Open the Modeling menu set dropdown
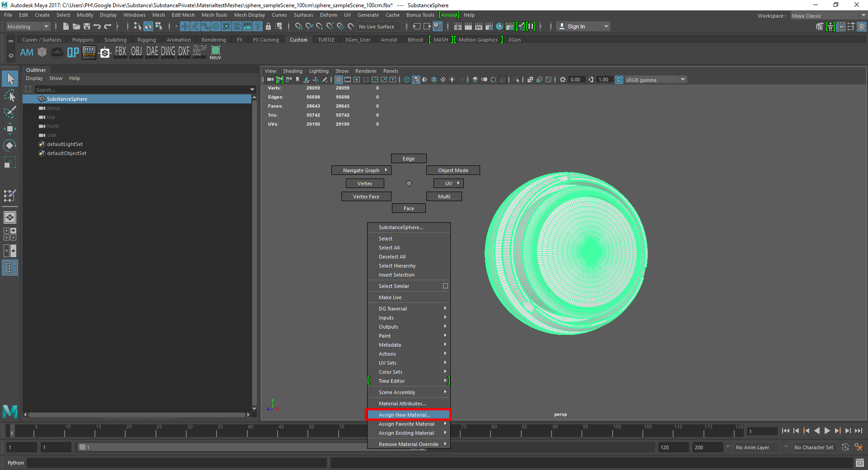The height and width of the screenshot is (470, 868). click(x=28, y=27)
